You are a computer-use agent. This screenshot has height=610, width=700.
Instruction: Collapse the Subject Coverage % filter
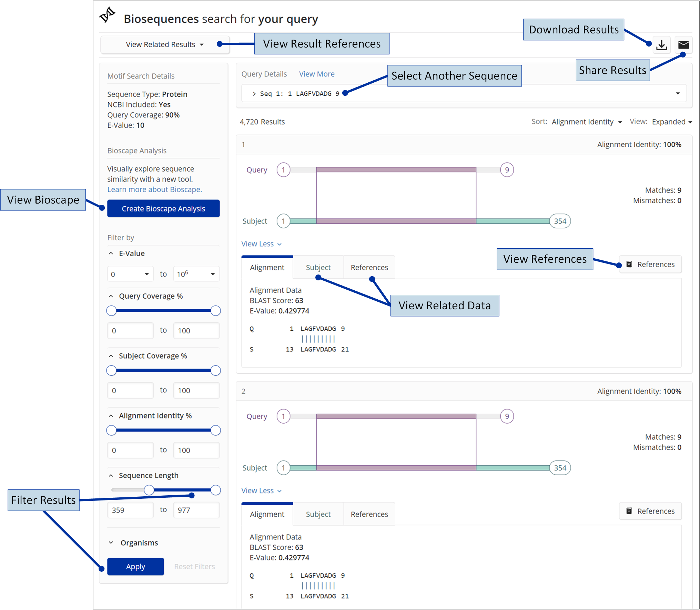(111, 356)
